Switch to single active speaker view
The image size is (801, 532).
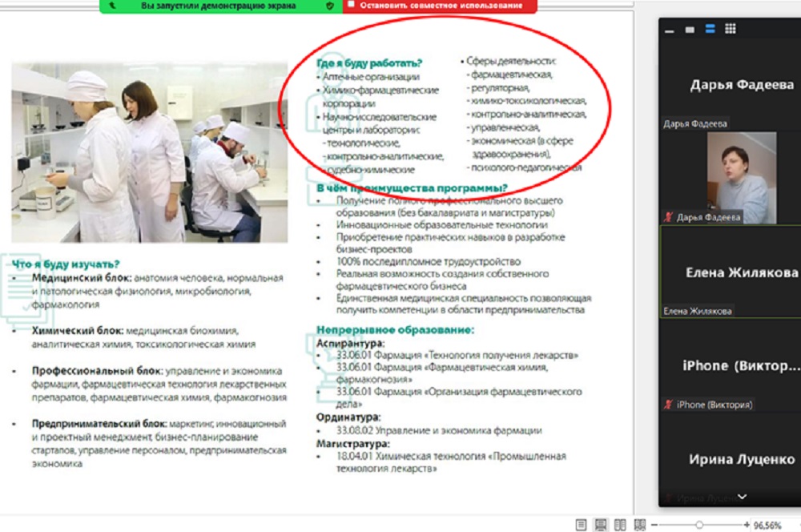(x=690, y=30)
